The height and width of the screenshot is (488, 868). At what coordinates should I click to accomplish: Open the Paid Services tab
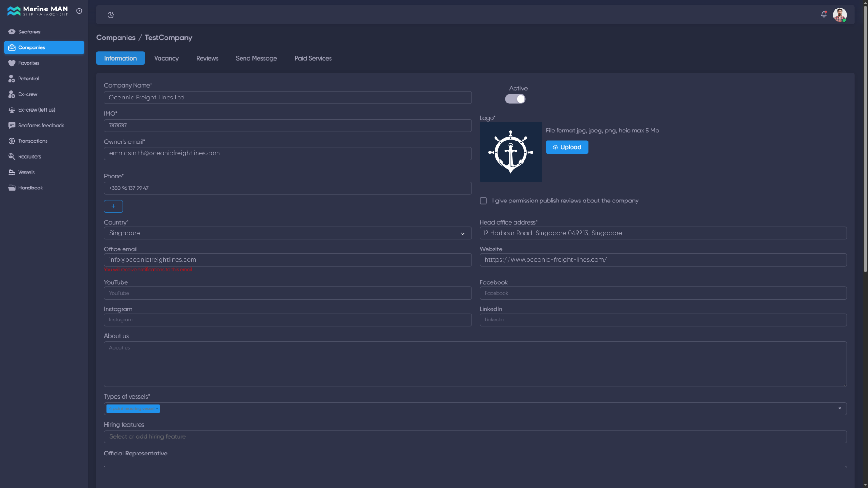pos(313,58)
